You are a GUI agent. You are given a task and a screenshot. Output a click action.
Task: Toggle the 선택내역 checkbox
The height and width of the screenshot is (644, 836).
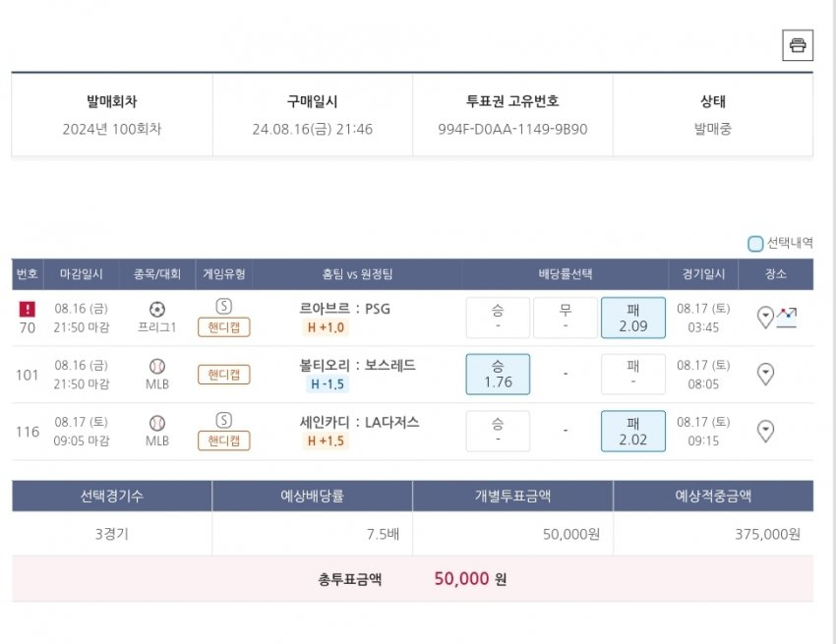755,244
